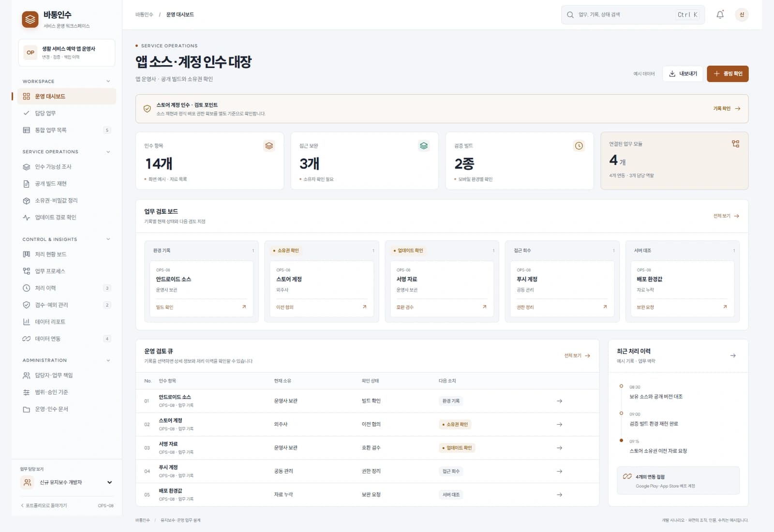774x532 pixels.
Task: Click the shield icon in the 스토어 계정 인수 banner
Action: point(147,109)
